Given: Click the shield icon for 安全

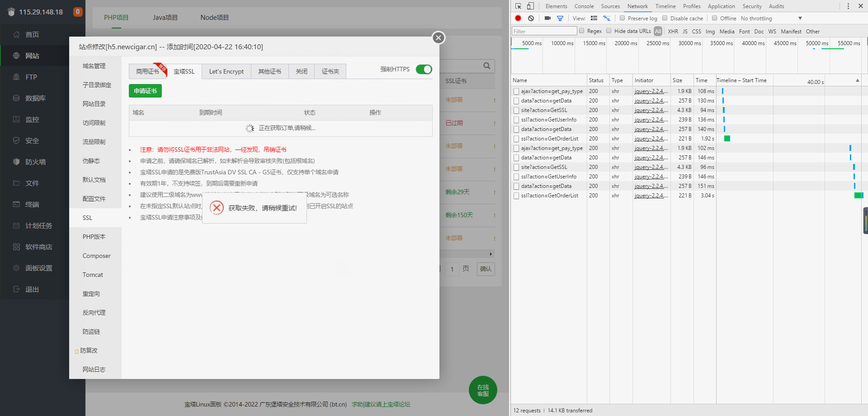Looking at the screenshot, I should (16, 140).
